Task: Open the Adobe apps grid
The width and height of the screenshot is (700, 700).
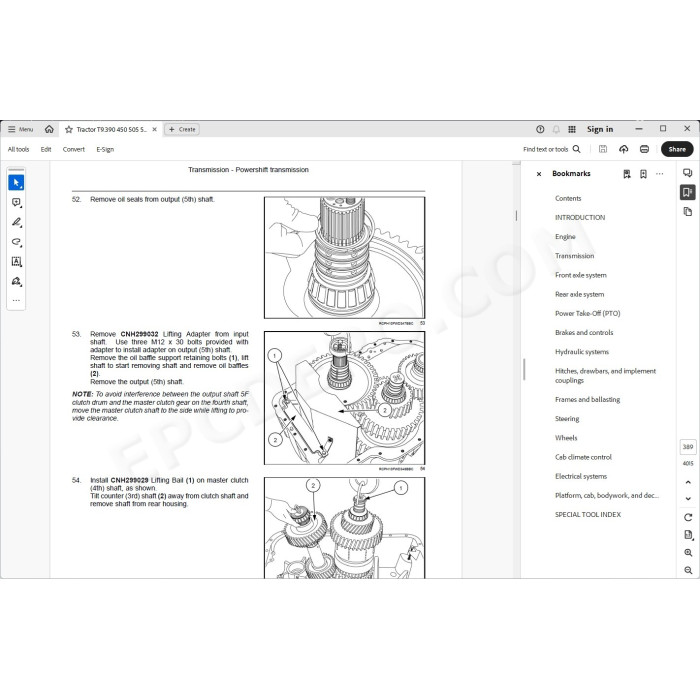Action: [571, 129]
